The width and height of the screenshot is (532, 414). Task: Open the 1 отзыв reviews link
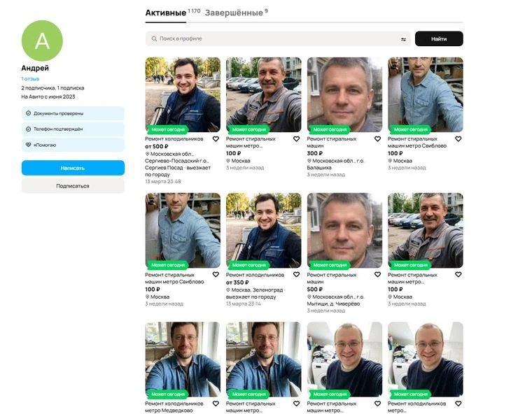(30, 78)
